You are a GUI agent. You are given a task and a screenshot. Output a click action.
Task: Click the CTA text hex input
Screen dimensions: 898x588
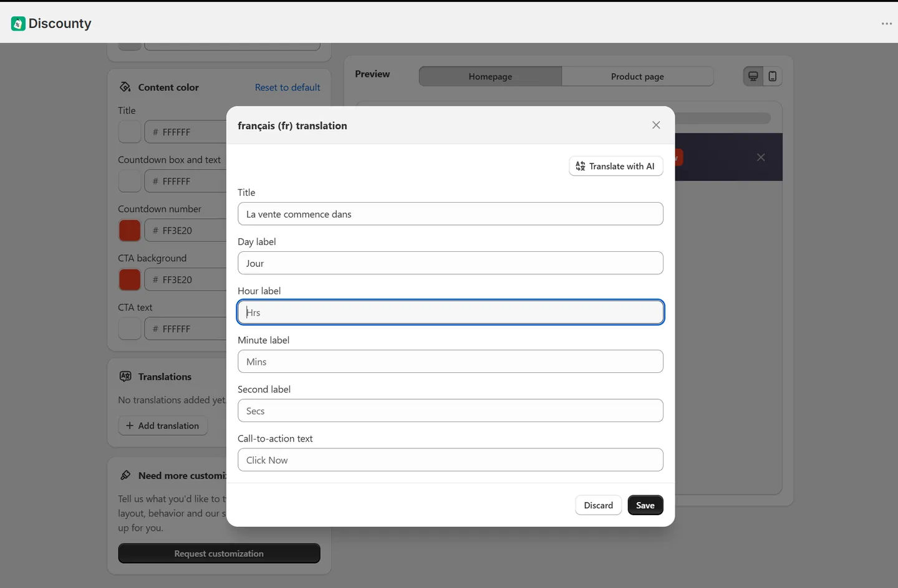click(x=186, y=329)
